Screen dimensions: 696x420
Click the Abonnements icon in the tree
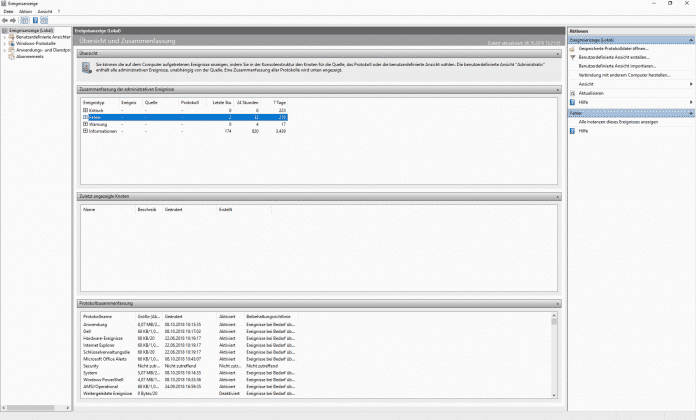coord(12,56)
